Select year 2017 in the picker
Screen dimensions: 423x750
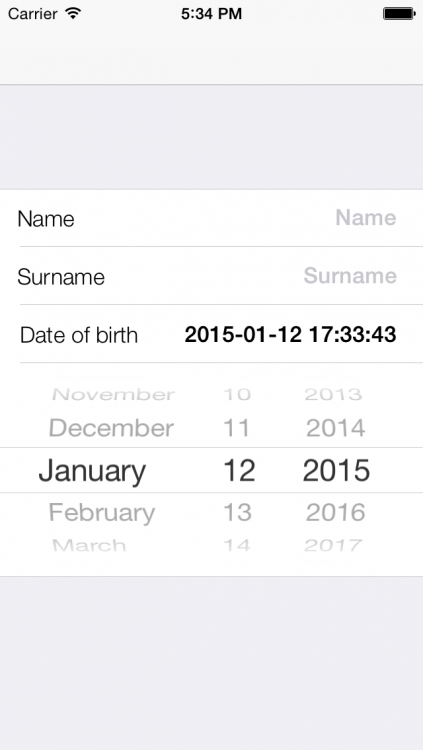pos(333,545)
